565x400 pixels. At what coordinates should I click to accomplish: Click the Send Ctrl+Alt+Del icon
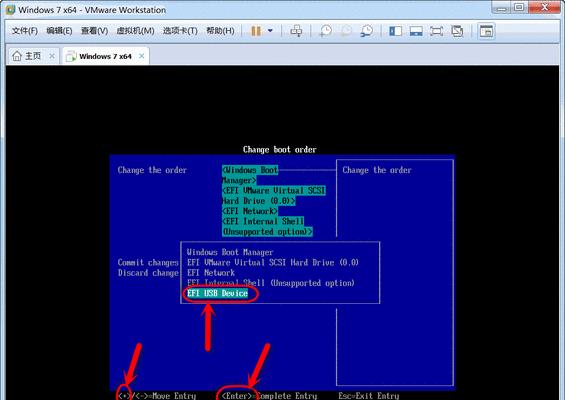[x=296, y=31]
